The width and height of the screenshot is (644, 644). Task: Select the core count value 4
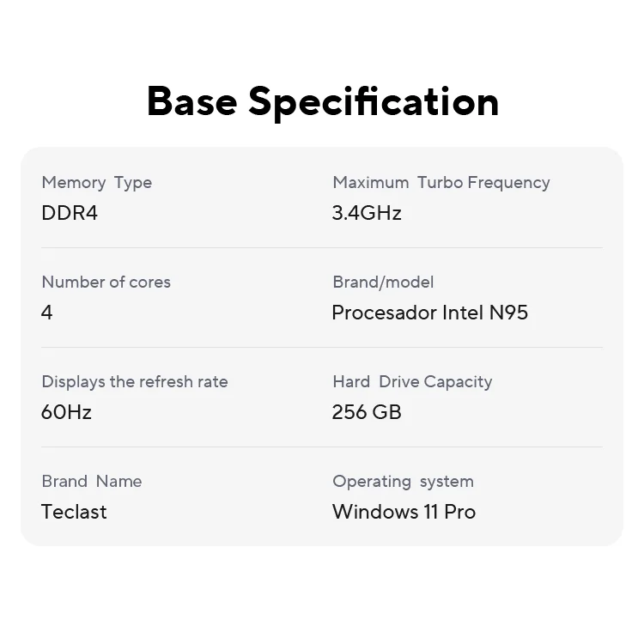click(x=46, y=313)
